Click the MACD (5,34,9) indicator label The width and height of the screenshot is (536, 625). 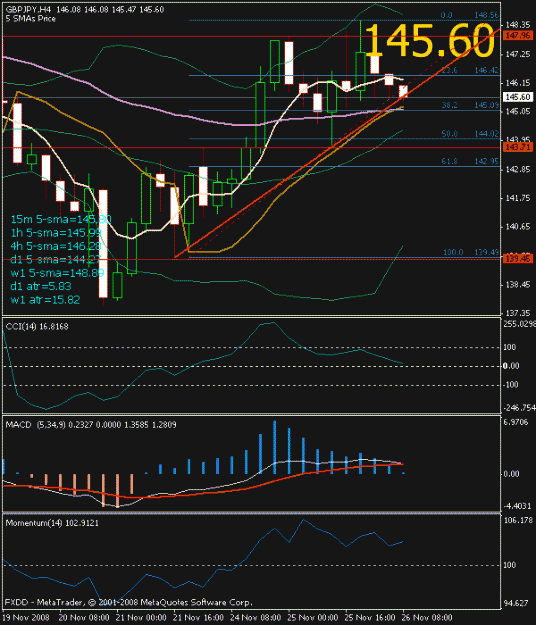(91, 425)
